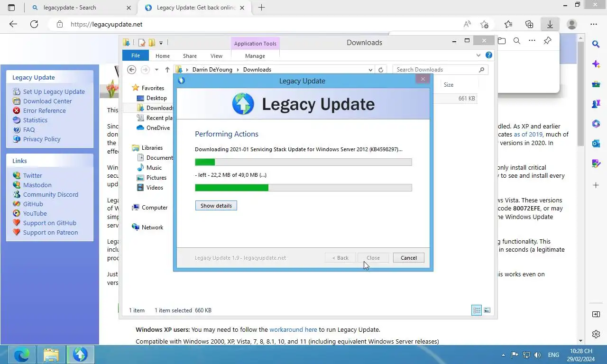Image resolution: width=607 pixels, height=364 pixels.
Task: Show hidden system tray icons
Action: pos(503,355)
